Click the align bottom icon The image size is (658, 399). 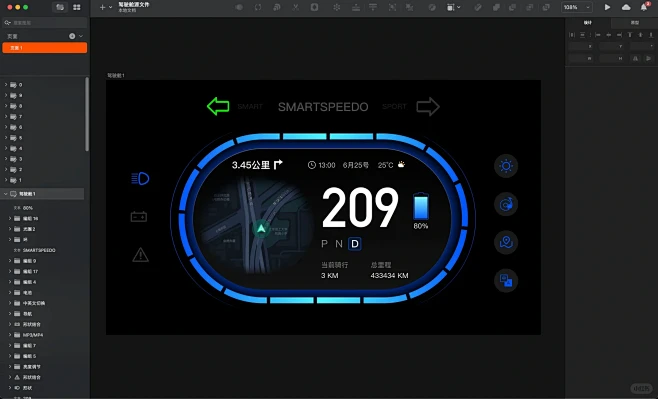[x=651, y=35]
